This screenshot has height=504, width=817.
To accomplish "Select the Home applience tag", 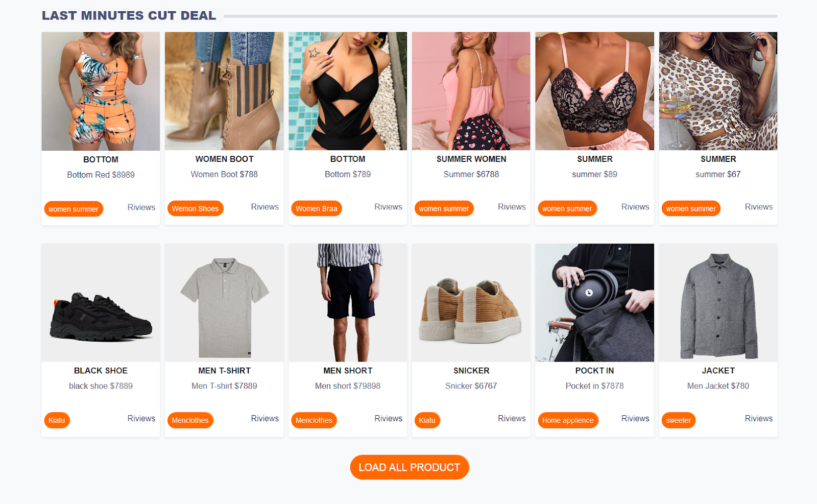I will click(x=568, y=420).
